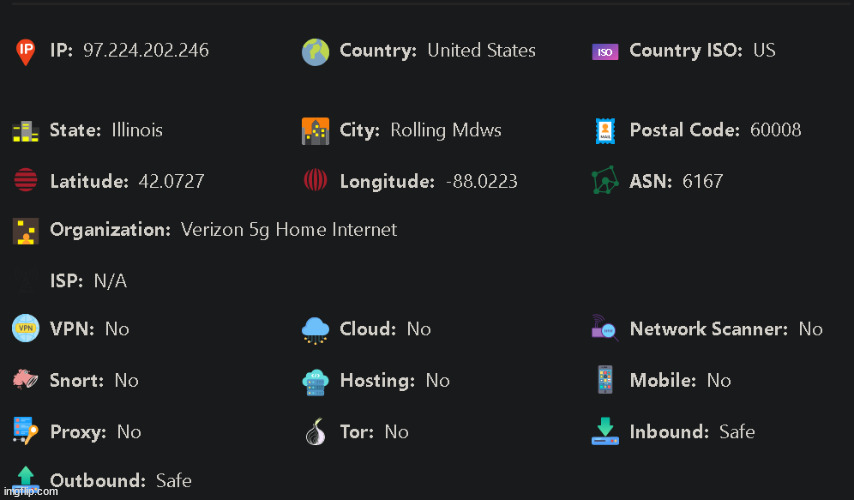Viewport: 854px width, 500px height.
Task: Click the Rolling Mdws city value
Action: (x=446, y=130)
